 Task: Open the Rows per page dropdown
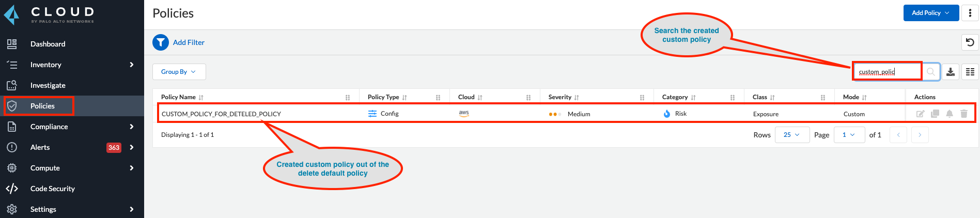792,135
